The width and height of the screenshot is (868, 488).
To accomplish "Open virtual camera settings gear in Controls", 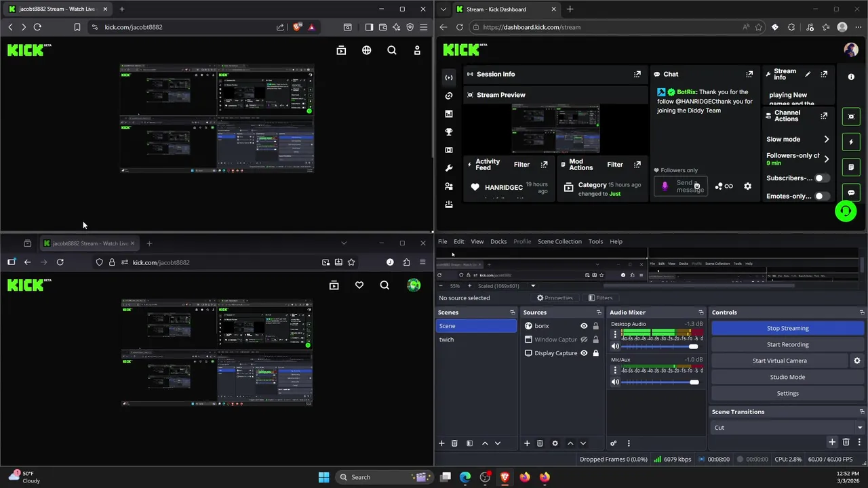I will 857,361.
